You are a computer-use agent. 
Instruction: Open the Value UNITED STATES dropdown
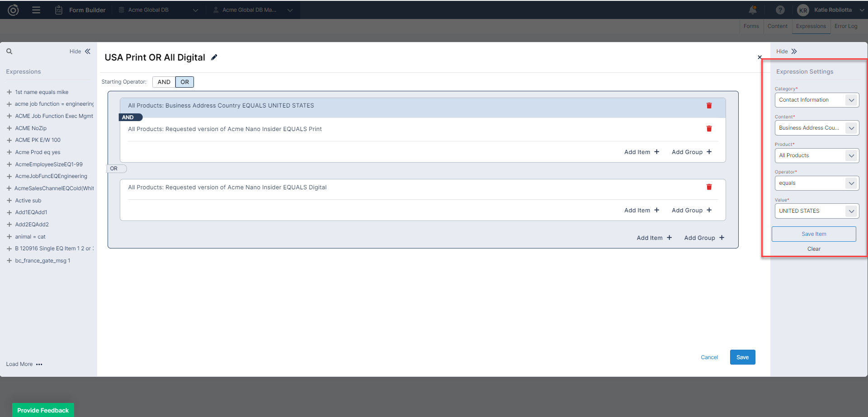(x=816, y=211)
